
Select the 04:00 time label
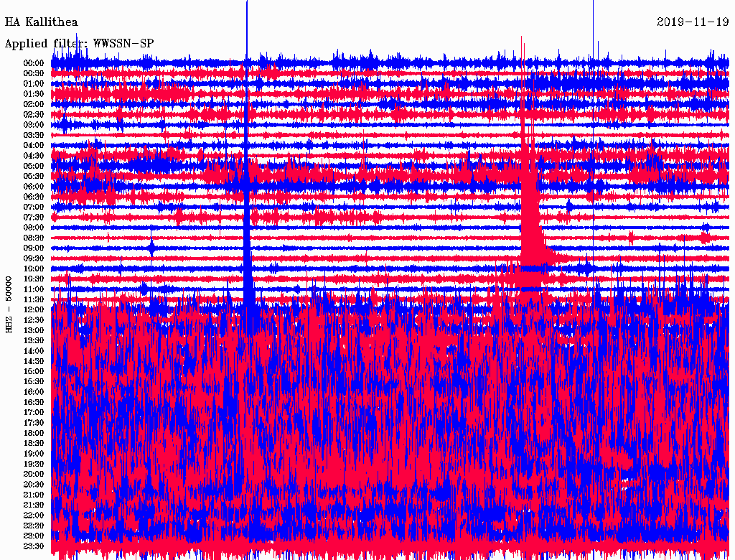click(x=34, y=146)
